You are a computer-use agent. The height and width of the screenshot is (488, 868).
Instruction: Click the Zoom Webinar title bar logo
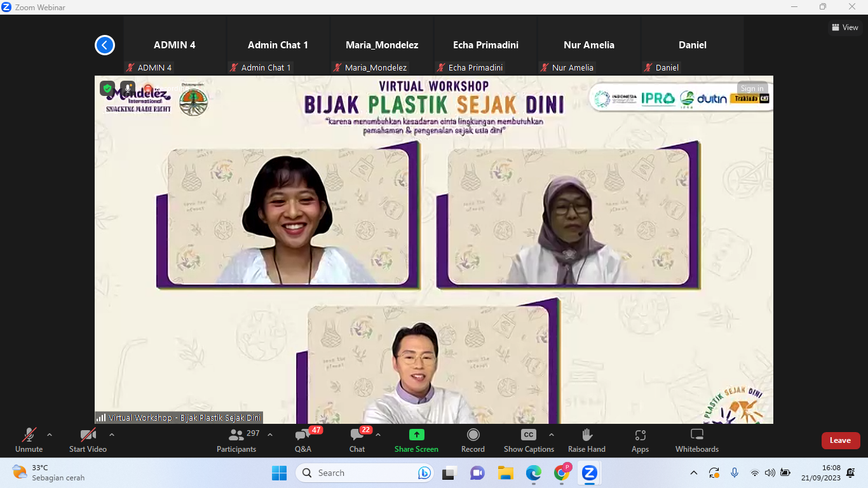pos(5,7)
